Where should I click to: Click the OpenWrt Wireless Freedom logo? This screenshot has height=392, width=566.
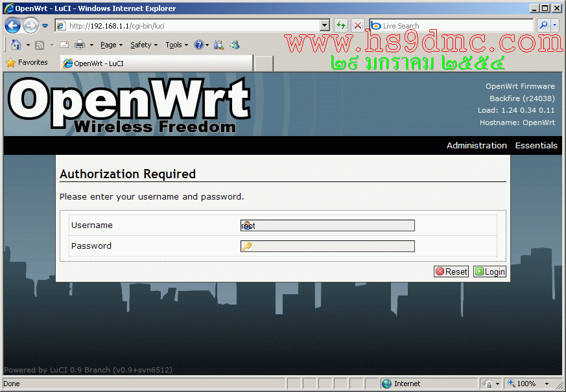pyautogui.click(x=129, y=105)
